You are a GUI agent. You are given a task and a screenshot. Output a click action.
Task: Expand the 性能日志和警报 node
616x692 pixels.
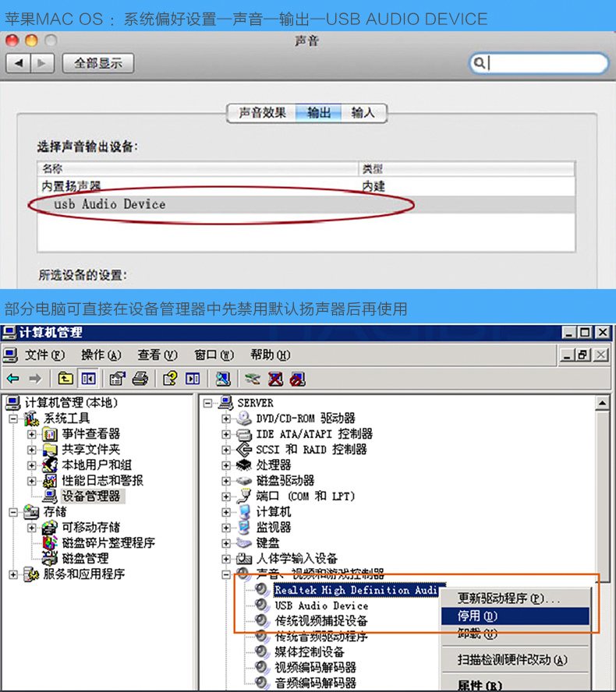click(x=31, y=481)
